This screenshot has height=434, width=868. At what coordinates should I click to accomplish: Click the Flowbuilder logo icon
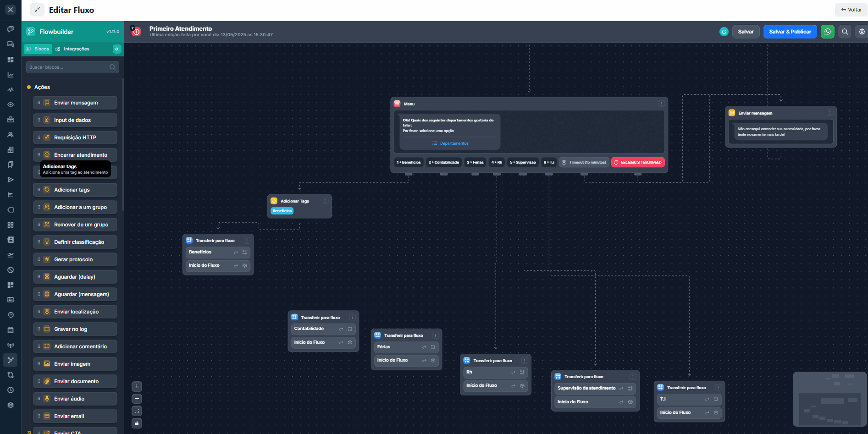point(31,32)
